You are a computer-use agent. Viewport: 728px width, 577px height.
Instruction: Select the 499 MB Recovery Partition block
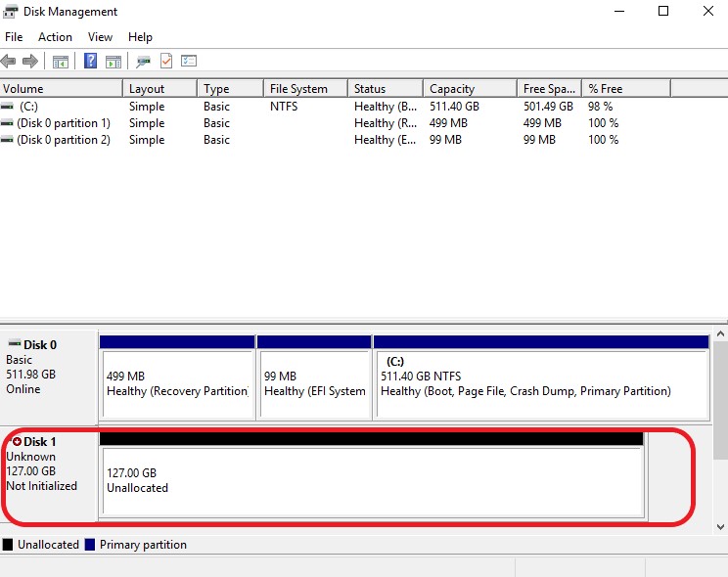[x=176, y=383]
